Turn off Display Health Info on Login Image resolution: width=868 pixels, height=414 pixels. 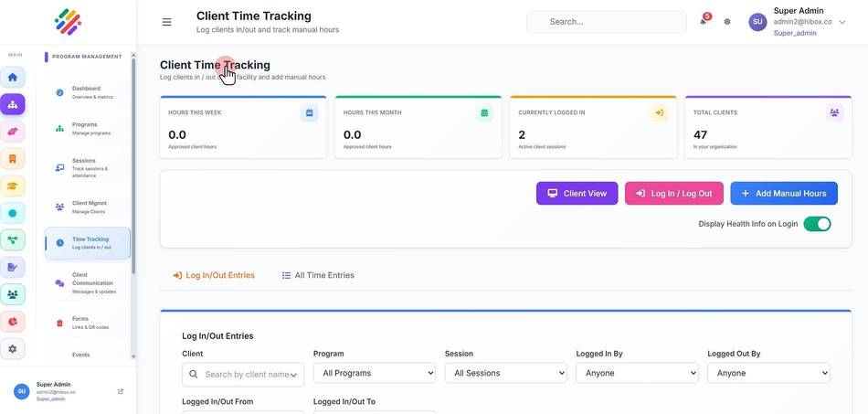817,224
